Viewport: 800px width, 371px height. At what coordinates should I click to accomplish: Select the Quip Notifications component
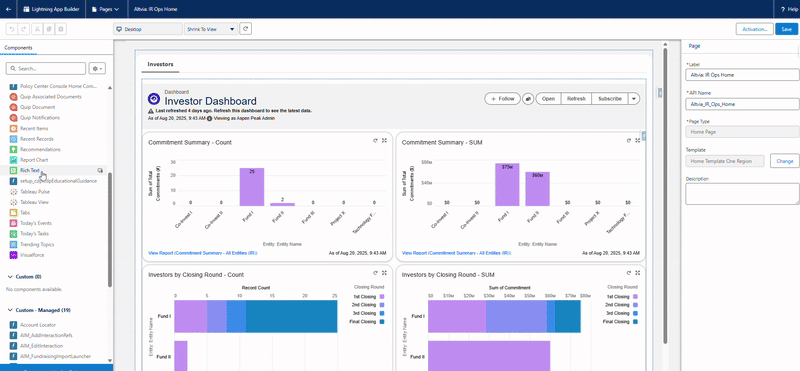[x=40, y=118]
